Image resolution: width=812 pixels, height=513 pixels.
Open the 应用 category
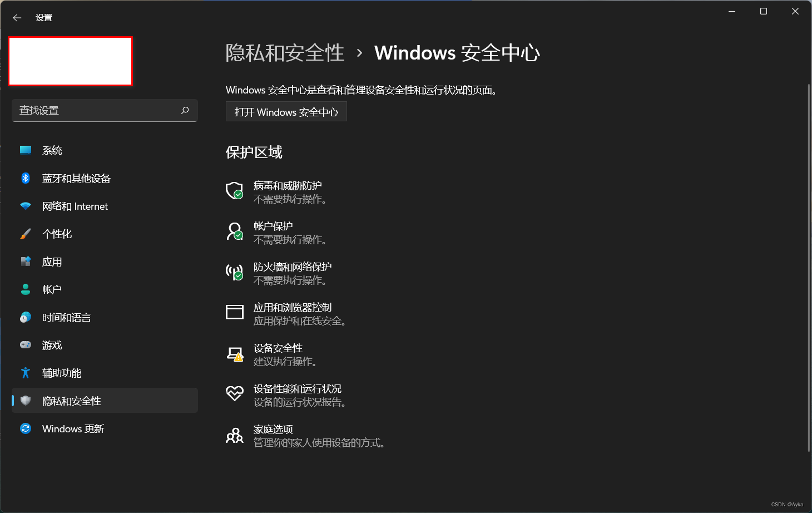click(x=105, y=262)
